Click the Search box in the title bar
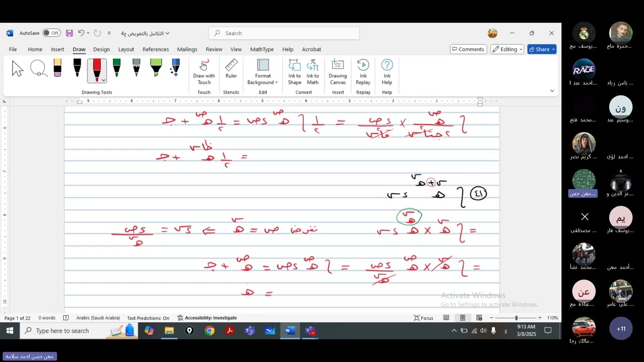Screen dimensions: 644x362 [x=284, y=33]
